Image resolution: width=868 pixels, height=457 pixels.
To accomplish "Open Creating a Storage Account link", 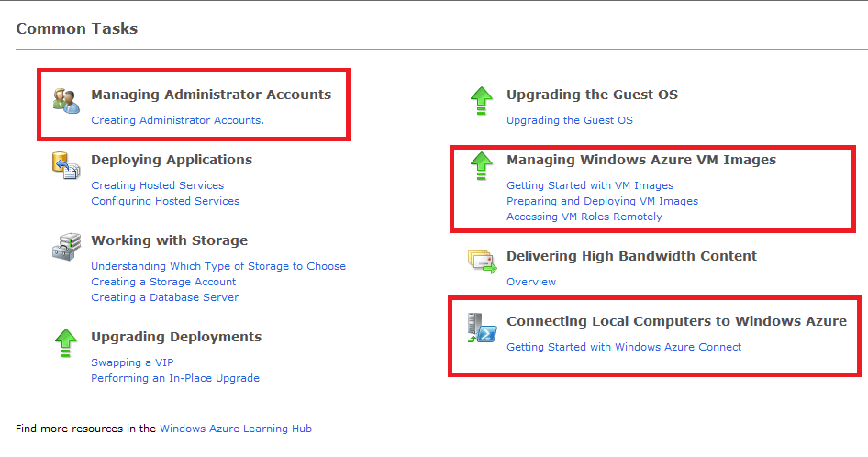I will click(163, 282).
